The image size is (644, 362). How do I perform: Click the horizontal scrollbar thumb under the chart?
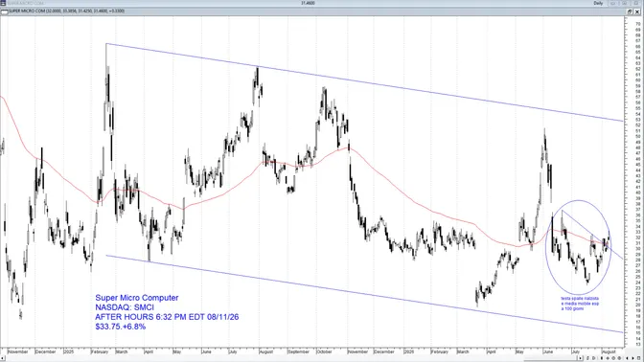coord(550,359)
